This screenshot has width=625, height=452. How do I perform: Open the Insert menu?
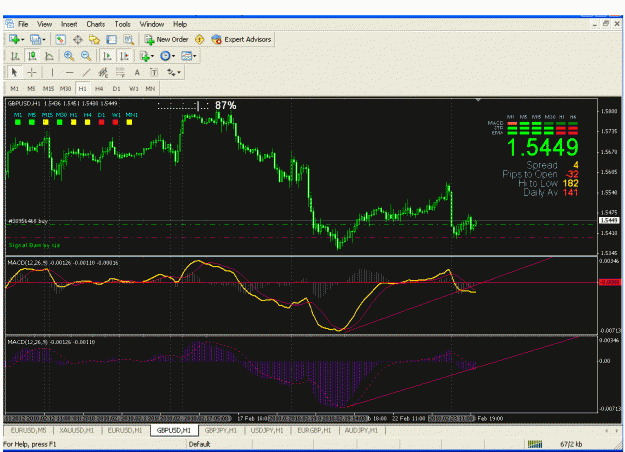[69, 24]
